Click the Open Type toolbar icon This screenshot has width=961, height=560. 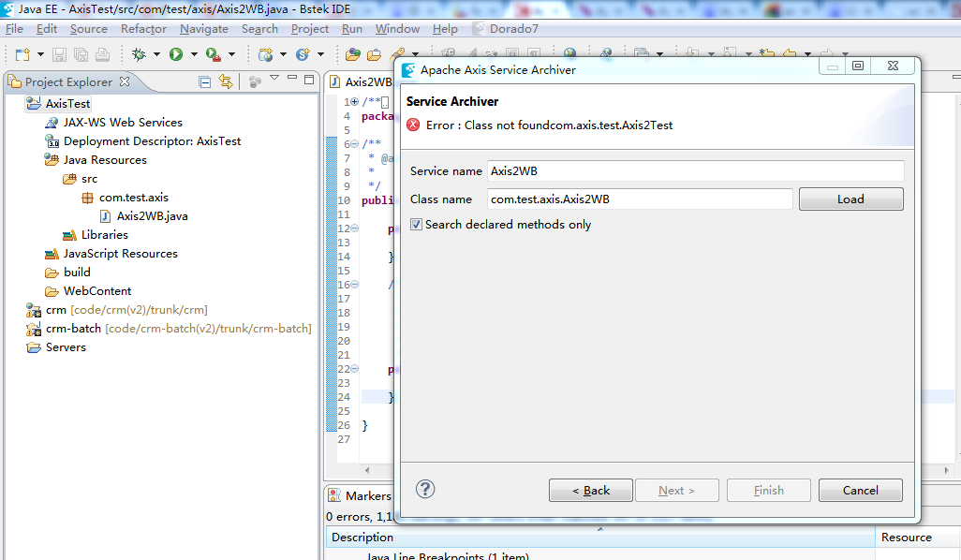pyautogui.click(x=352, y=54)
